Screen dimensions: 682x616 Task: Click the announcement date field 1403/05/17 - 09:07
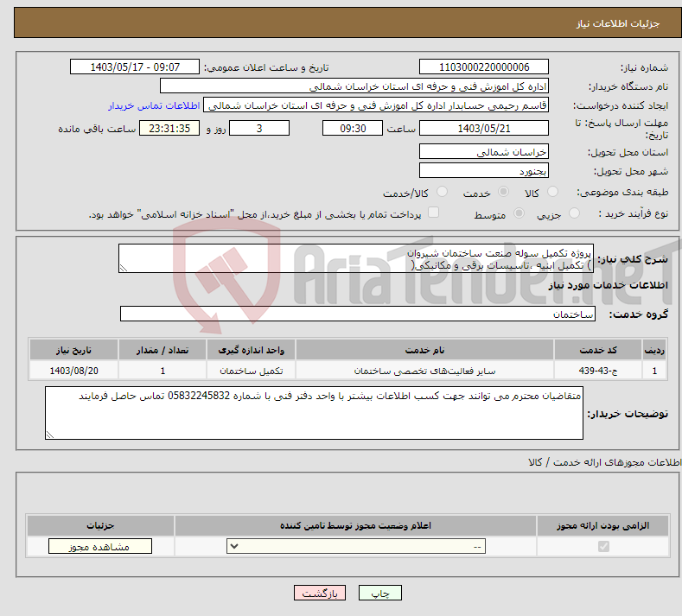coord(134,67)
